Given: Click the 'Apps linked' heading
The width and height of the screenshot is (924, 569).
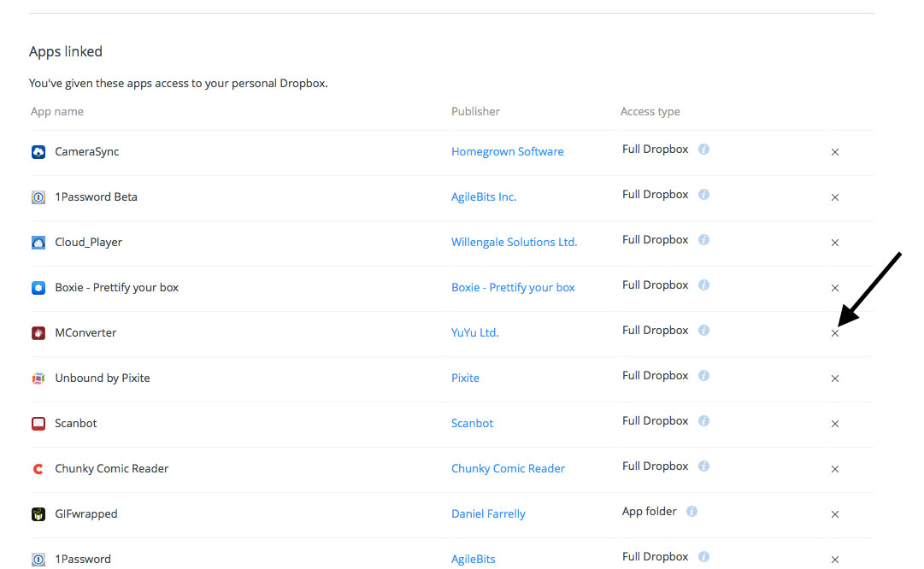Looking at the screenshot, I should (x=66, y=52).
